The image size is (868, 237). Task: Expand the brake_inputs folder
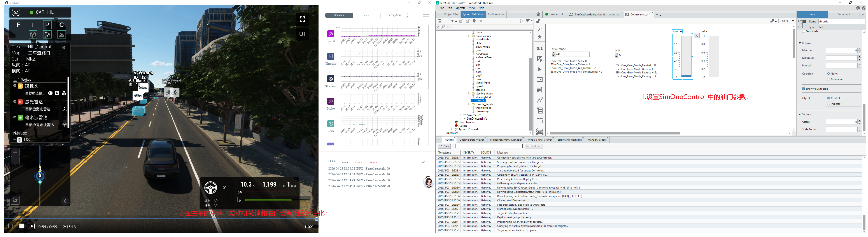coord(469,36)
